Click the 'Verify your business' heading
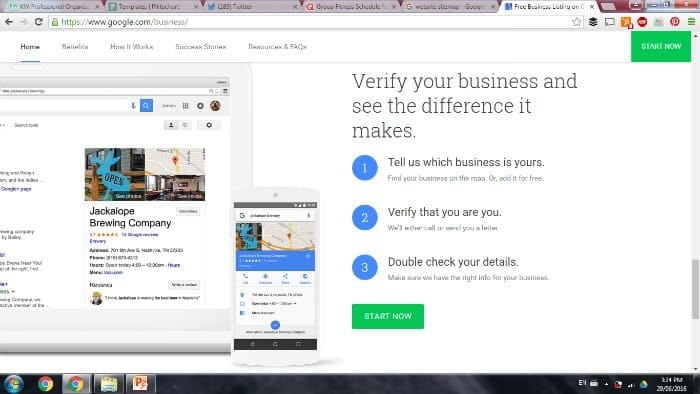The width and height of the screenshot is (700, 394). pyautogui.click(x=464, y=106)
